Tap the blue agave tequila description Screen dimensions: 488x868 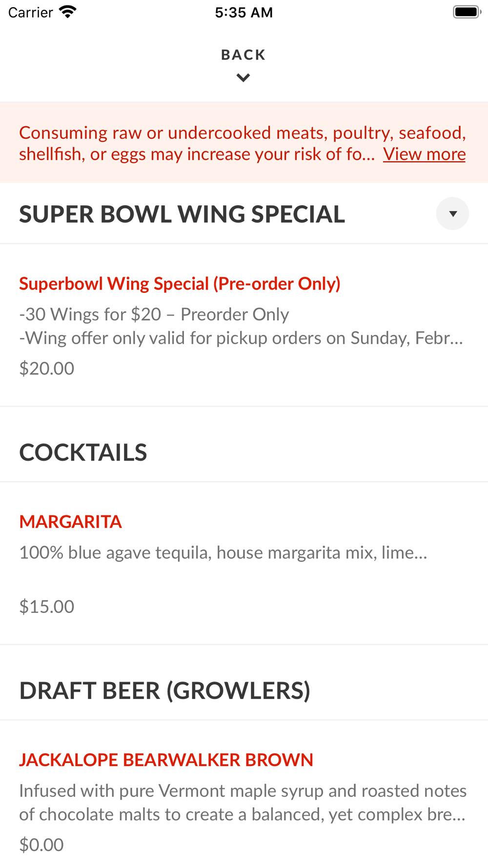click(223, 553)
